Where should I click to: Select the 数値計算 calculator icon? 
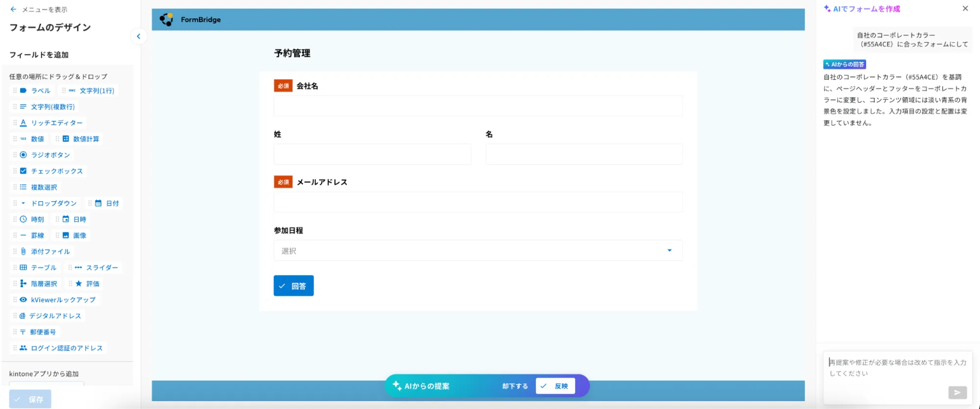coord(66,139)
